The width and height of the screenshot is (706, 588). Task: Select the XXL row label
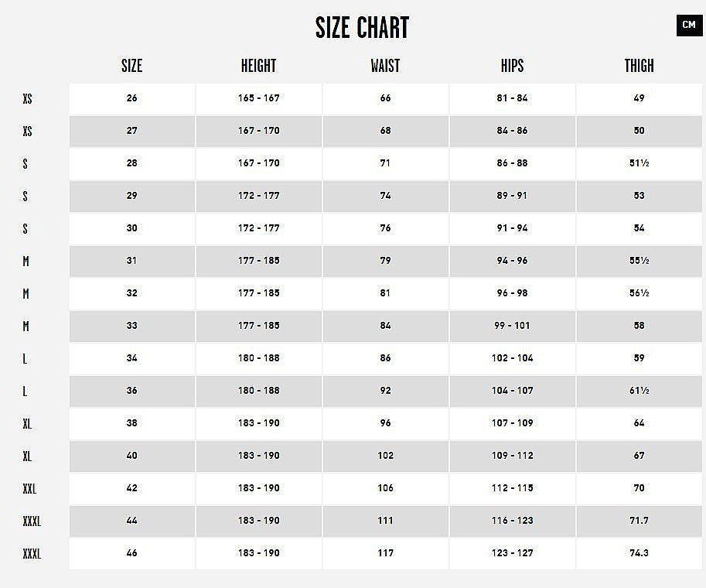coord(29,488)
